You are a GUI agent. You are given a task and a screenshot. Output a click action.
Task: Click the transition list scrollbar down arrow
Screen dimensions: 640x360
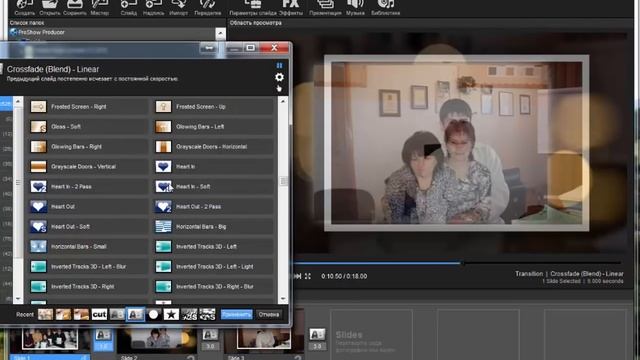point(283,298)
